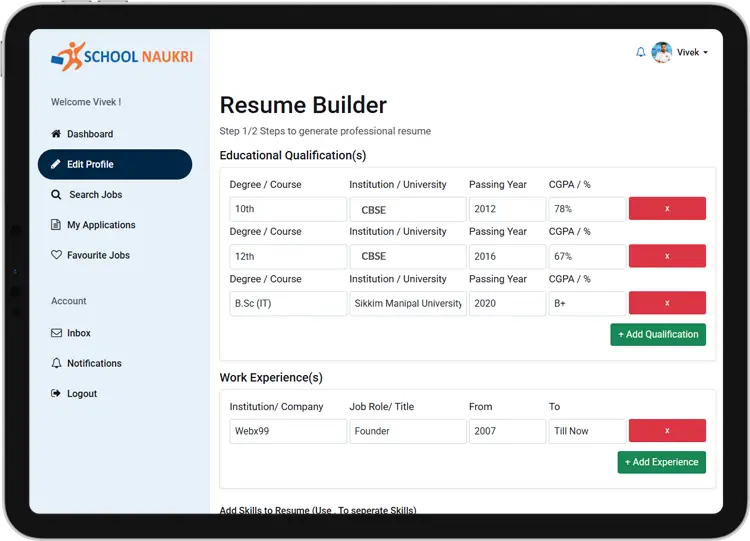Expand the Vivek user dropdown

692,52
